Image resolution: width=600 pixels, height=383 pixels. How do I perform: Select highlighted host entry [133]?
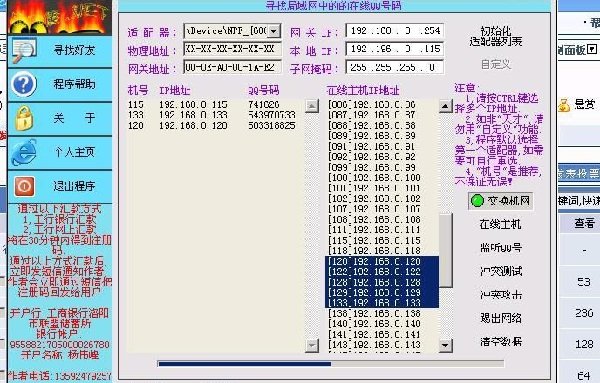[x=382, y=303]
